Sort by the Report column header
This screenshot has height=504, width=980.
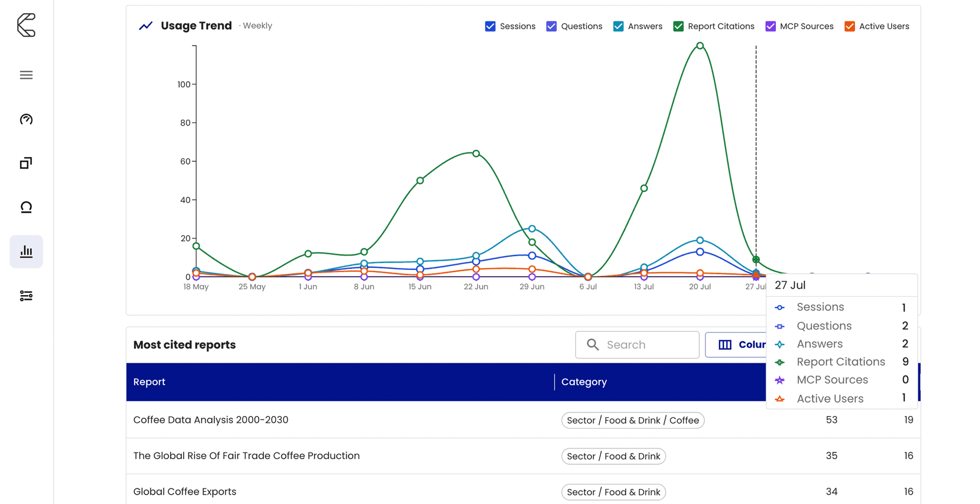[x=149, y=382]
